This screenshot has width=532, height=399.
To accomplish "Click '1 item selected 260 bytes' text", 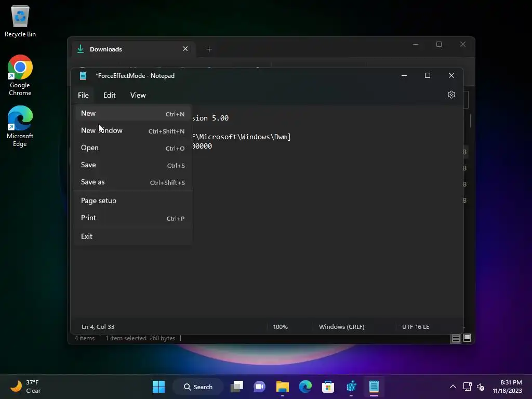I will tap(140, 338).
